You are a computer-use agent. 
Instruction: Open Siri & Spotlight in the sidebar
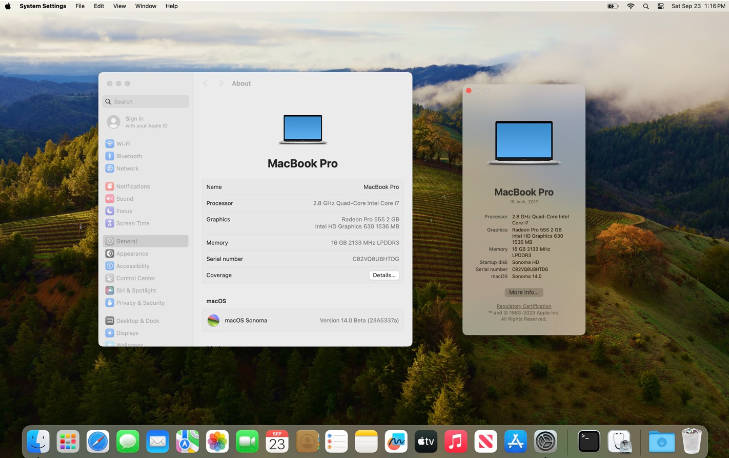[x=146, y=291]
